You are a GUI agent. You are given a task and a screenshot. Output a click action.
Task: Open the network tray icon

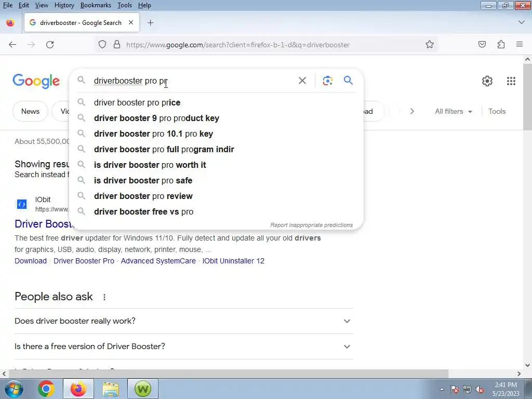[467, 390]
